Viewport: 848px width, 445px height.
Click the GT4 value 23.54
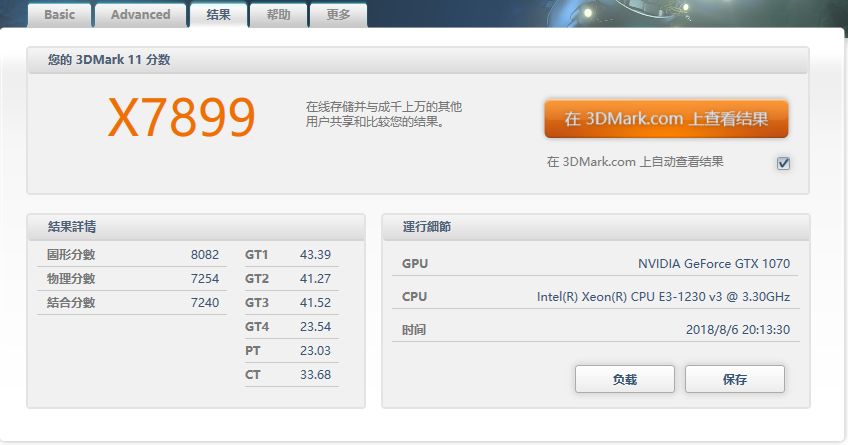(315, 327)
